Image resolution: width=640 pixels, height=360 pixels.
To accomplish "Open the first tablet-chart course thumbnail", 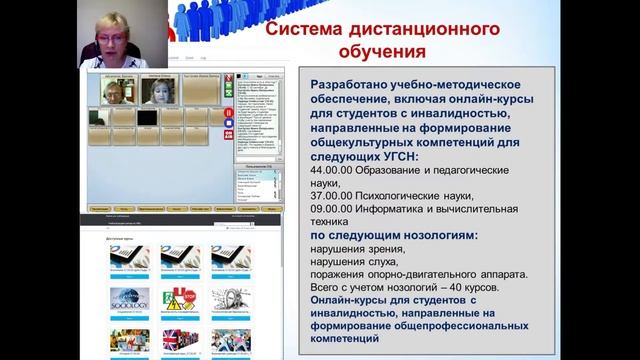I will click(129, 256).
